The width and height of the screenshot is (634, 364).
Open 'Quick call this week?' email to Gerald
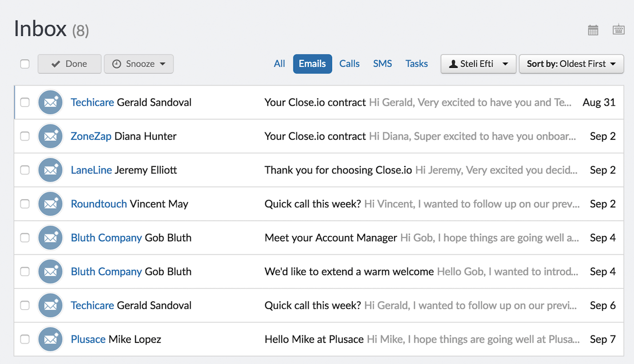(x=312, y=305)
